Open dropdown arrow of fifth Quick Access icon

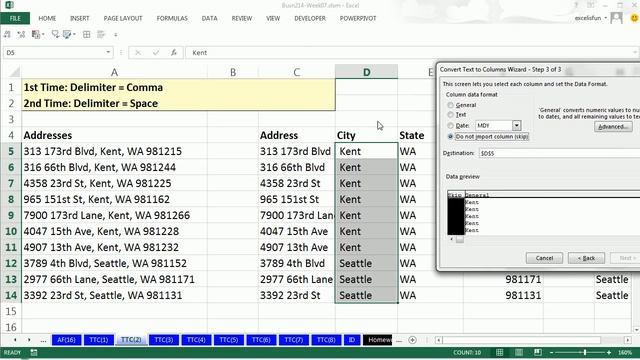click(74, 35)
